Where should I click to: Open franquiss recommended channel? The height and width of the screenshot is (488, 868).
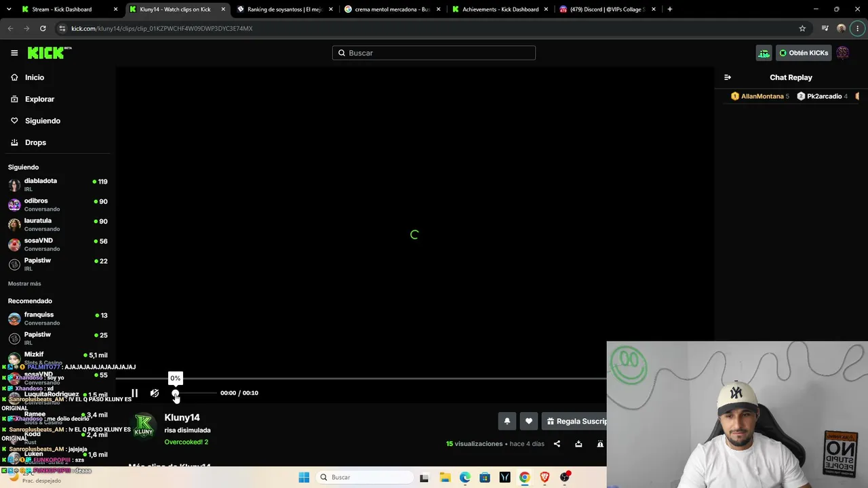[58, 318]
